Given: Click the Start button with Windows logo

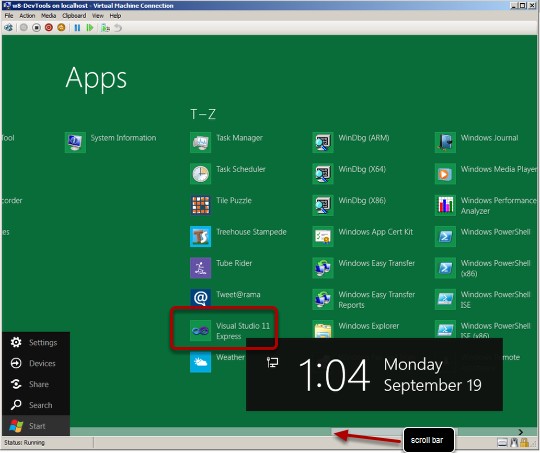Looking at the screenshot, I should pos(36,426).
